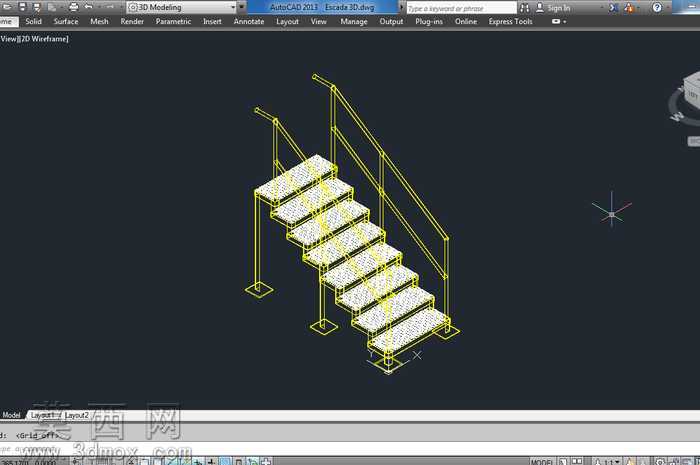The image size is (700, 465).
Task: Switch to the Layout1 tab
Action: tap(43, 415)
